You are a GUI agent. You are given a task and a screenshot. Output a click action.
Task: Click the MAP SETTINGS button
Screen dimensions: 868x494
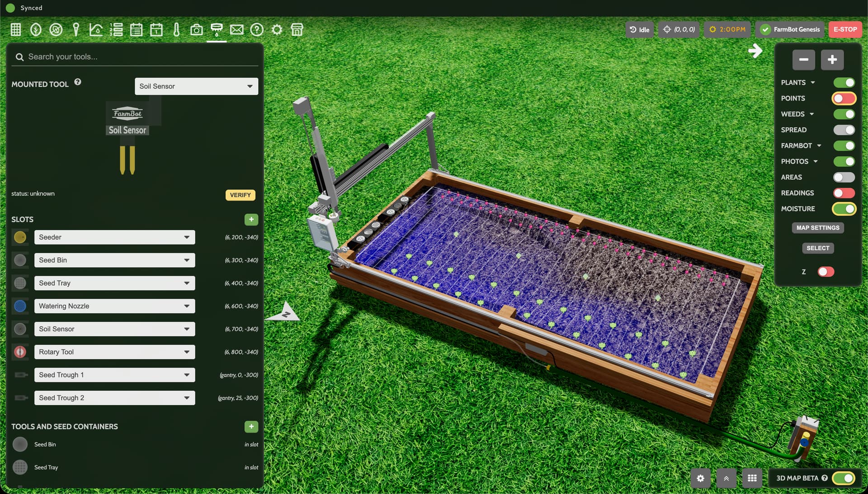pyautogui.click(x=817, y=228)
